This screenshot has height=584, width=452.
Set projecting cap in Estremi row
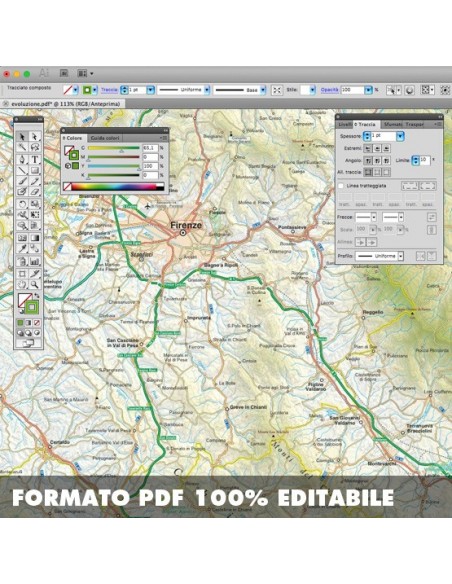pos(386,148)
